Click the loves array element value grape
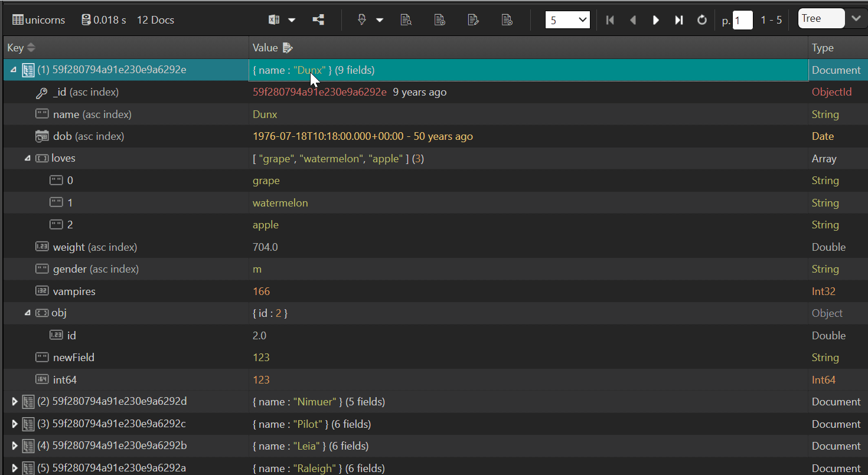This screenshot has width=868, height=475. pyautogui.click(x=266, y=181)
